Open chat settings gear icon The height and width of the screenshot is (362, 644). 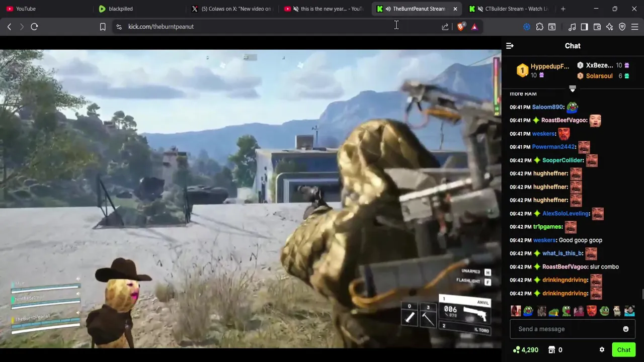click(x=602, y=350)
